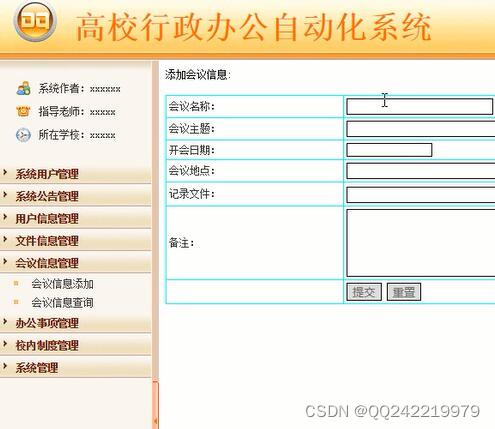The image size is (495, 429).
Task: Focus the 会议地点 input field
Action: point(421,171)
